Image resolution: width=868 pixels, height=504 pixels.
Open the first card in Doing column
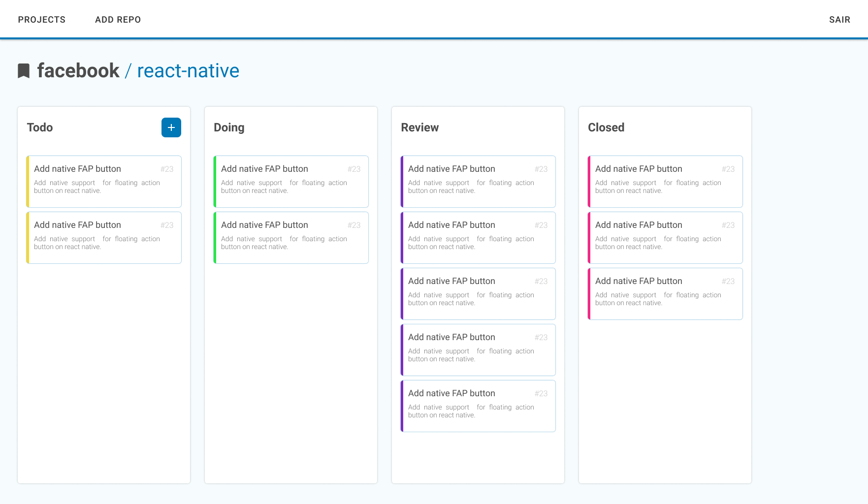point(291,182)
